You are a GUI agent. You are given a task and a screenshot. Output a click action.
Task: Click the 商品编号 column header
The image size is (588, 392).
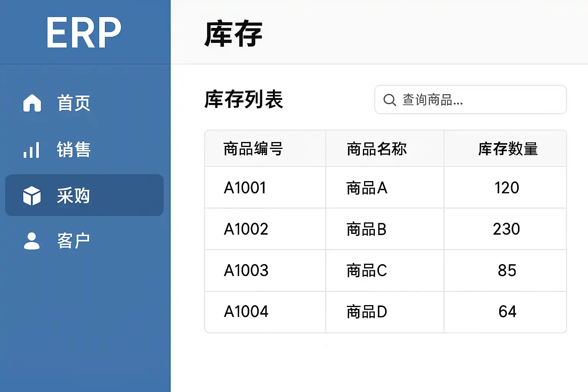253,149
